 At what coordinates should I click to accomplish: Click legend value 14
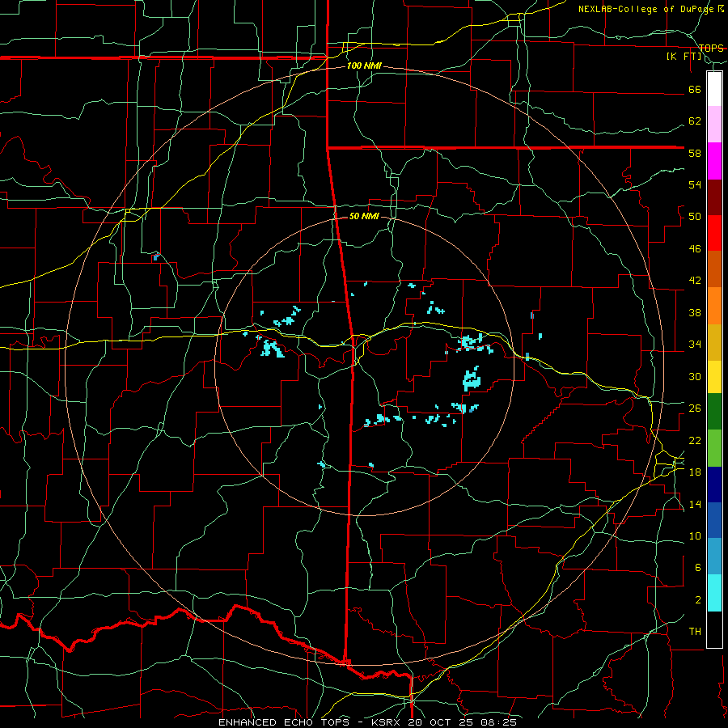695,504
